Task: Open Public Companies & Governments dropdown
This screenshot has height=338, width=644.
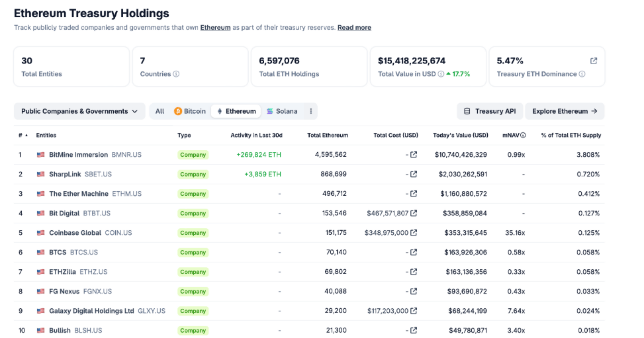Action: click(79, 111)
